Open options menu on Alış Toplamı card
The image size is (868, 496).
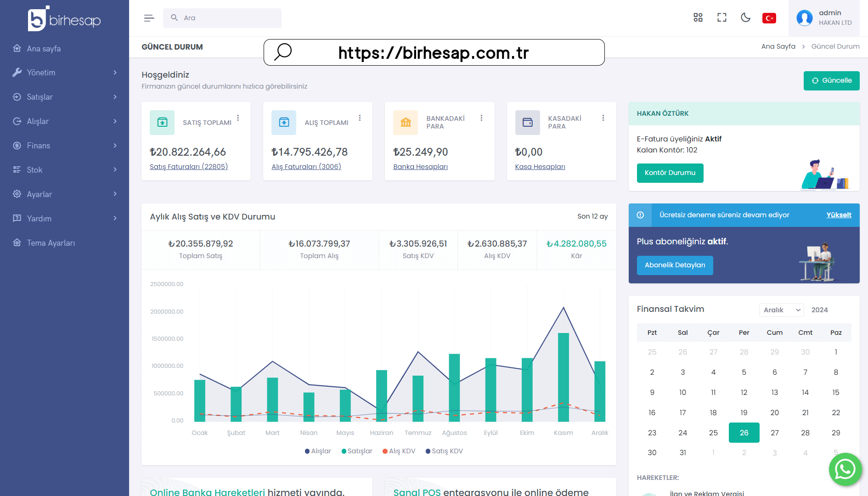(360, 118)
